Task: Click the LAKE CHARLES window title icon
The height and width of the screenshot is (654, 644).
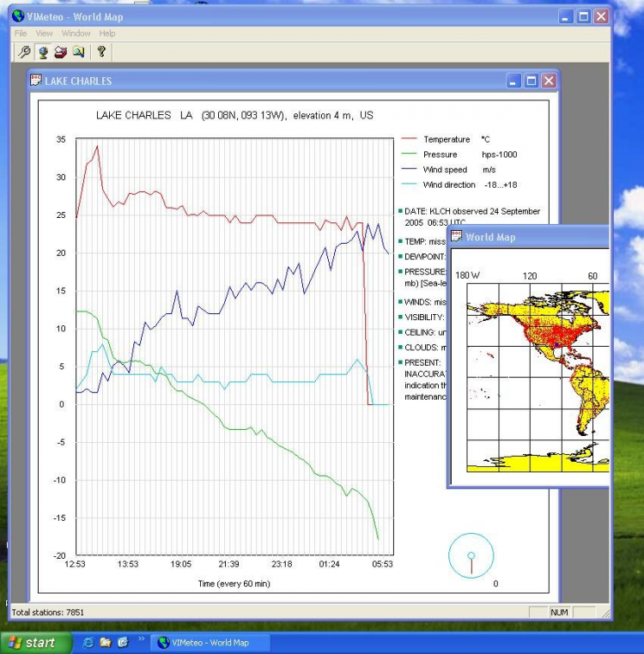Action: (x=36, y=81)
